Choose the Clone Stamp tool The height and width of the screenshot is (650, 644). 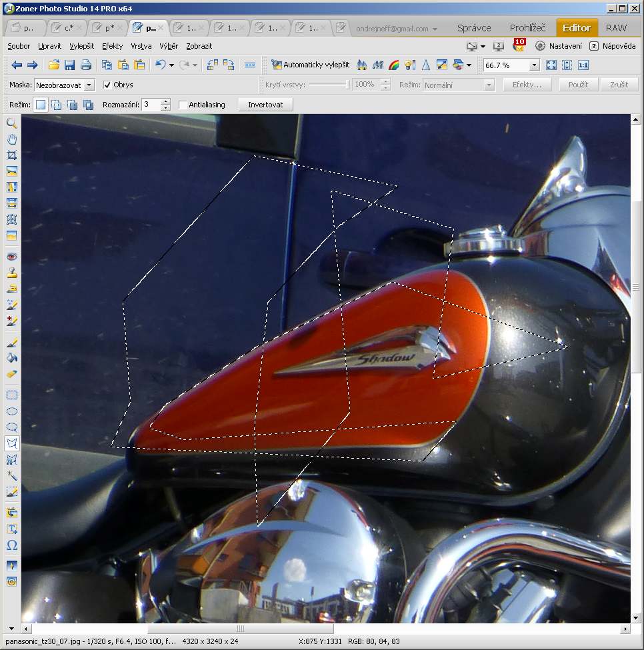pos(11,273)
